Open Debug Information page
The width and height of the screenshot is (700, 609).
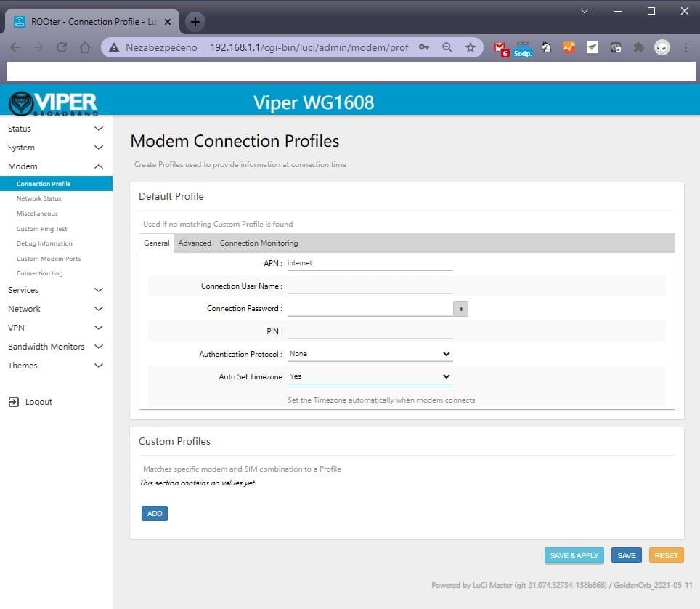tap(44, 243)
